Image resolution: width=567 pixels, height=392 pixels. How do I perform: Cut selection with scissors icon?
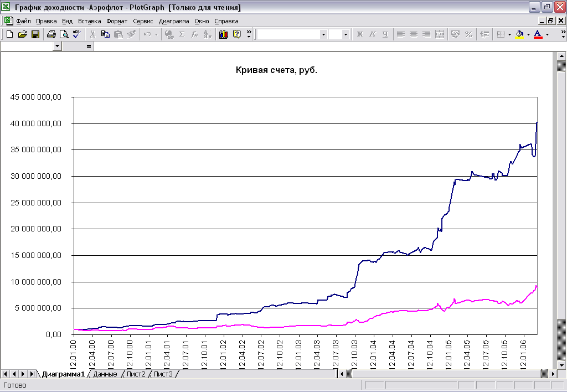coord(92,34)
